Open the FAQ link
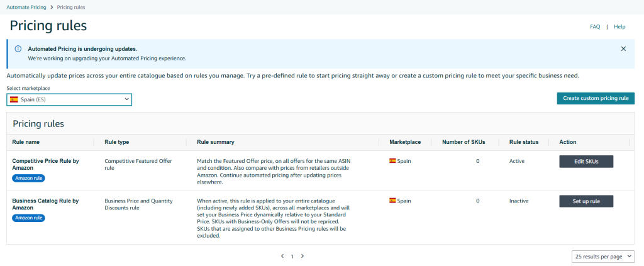The height and width of the screenshot is (266, 644). pos(595,27)
